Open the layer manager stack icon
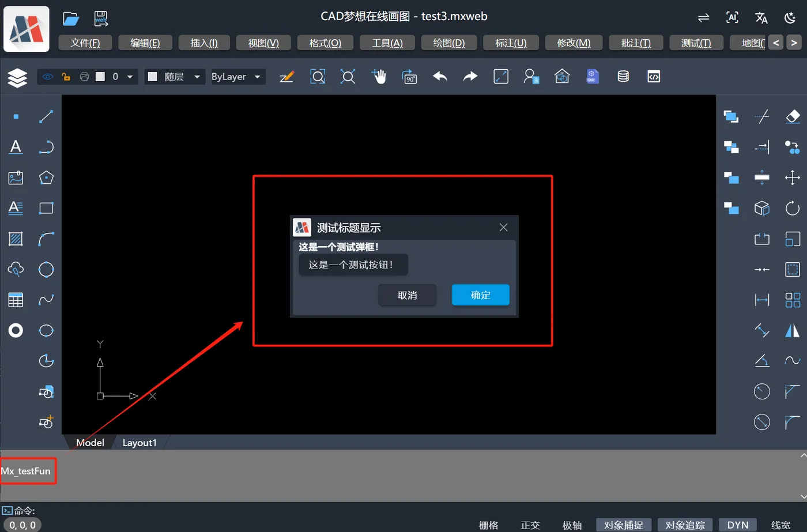 point(17,77)
